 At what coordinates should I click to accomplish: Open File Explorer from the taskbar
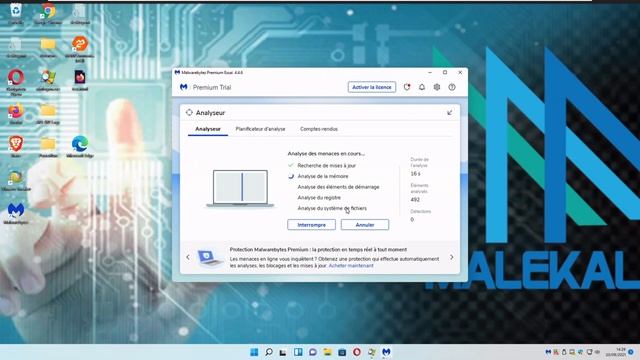(327, 352)
